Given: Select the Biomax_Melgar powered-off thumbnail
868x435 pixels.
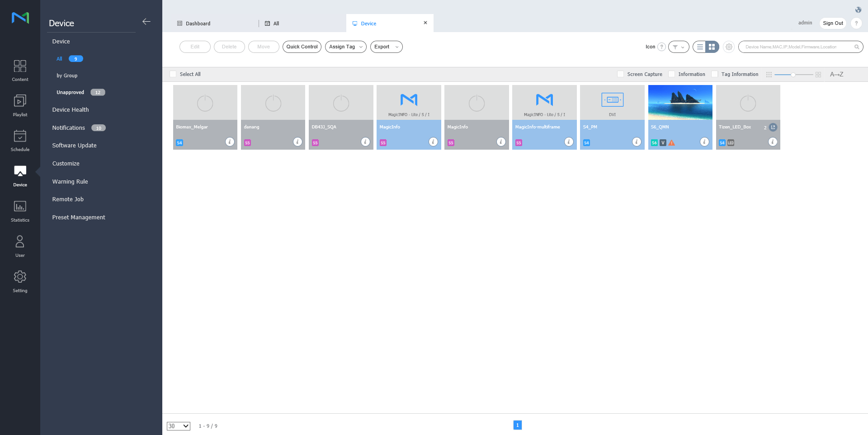Looking at the screenshot, I should 205,102.
